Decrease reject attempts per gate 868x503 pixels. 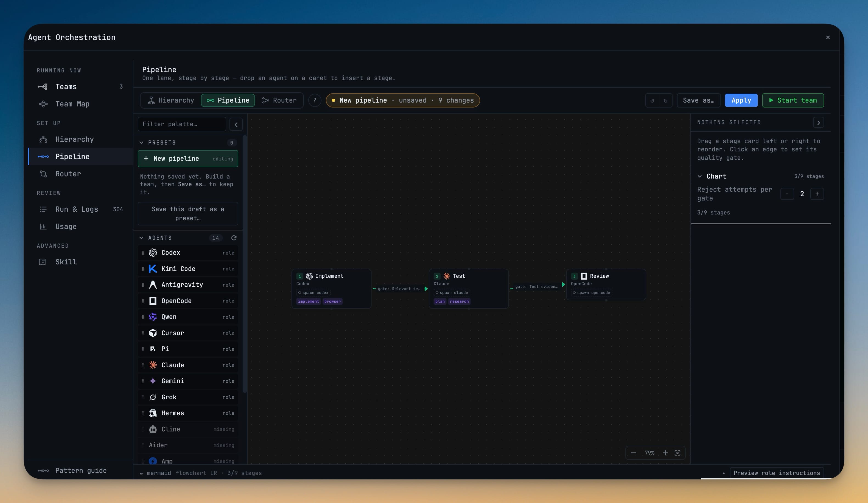tap(787, 194)
